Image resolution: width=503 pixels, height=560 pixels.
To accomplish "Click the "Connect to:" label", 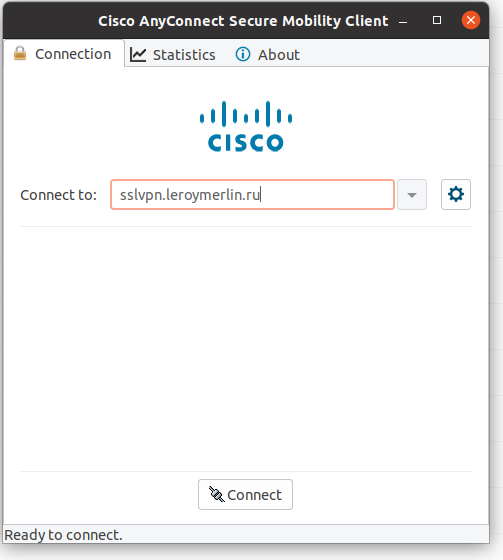I will click(59, 195).
